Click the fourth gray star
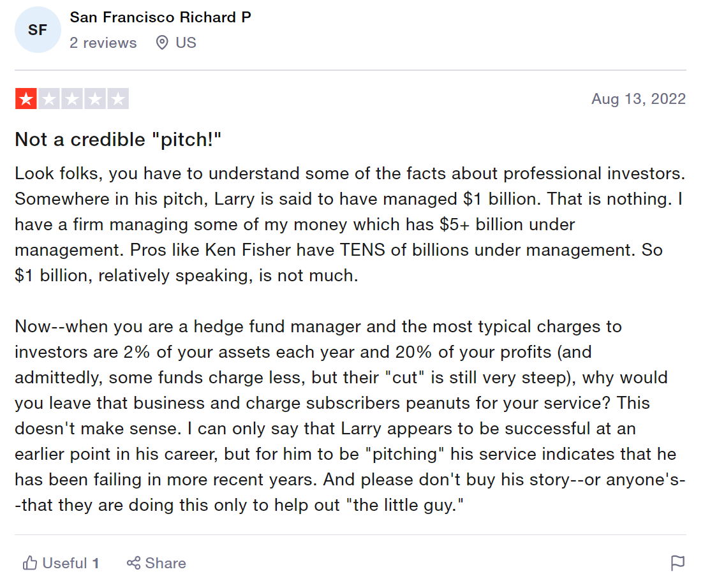The width and height of the screenshot is (703, 588). (x=95, y=99)
